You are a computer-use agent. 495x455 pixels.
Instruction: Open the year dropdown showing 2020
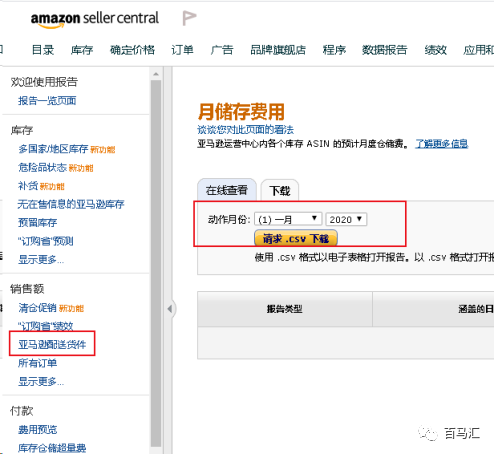tap(346, 219)
